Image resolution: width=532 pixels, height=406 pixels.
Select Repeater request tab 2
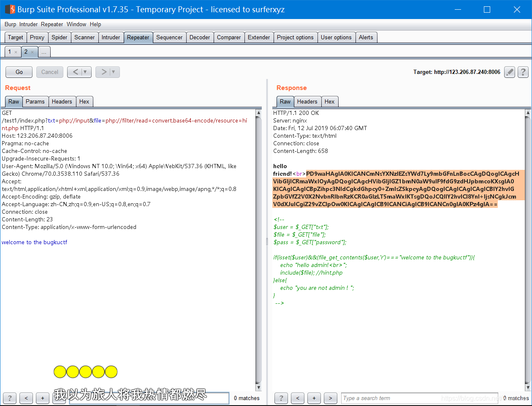click(x=26, y=52)
